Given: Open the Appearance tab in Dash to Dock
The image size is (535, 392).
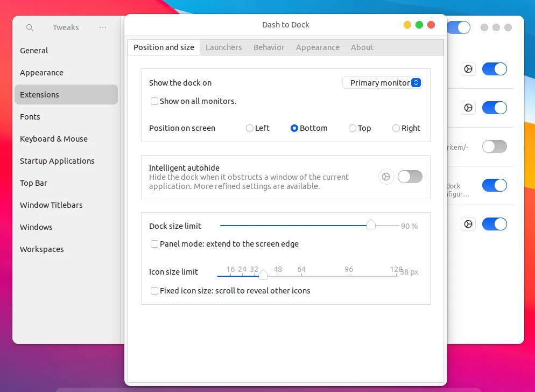Looking at the screenshot, I should [318, 47].
